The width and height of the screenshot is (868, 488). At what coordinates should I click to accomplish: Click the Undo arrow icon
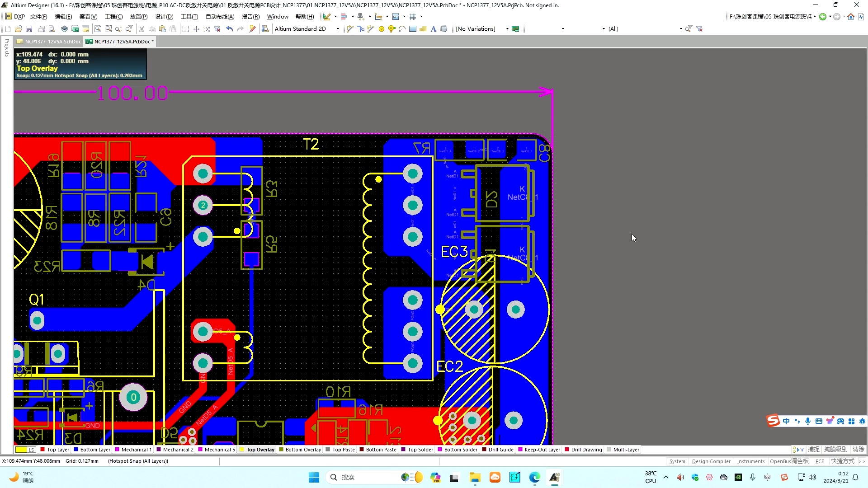(230, 29)
